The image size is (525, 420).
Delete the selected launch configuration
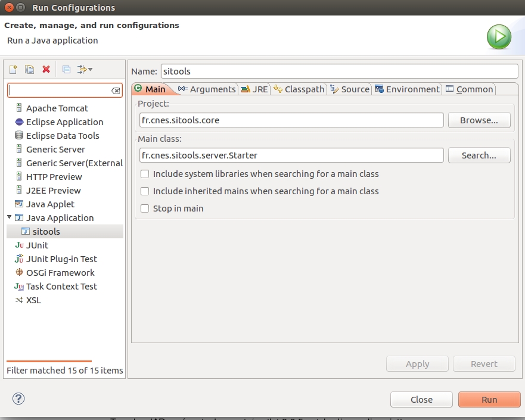coord(46,69)
